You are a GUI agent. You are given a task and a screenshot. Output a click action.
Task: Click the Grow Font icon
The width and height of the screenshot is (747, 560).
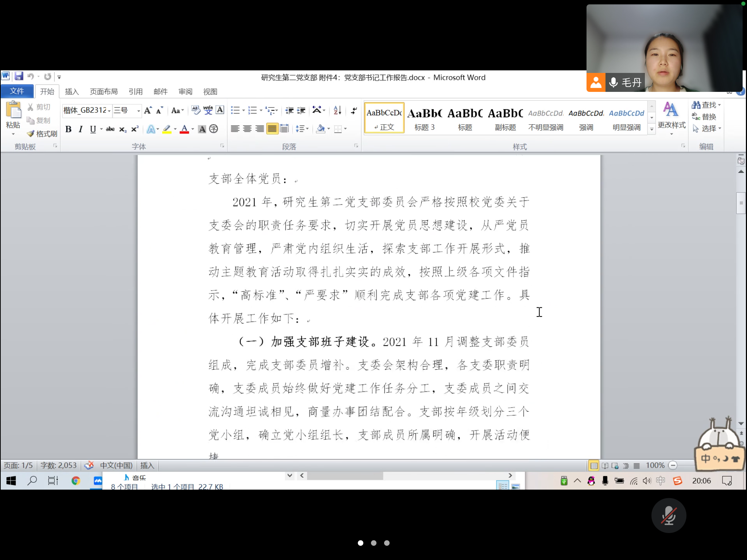[148, 110]
